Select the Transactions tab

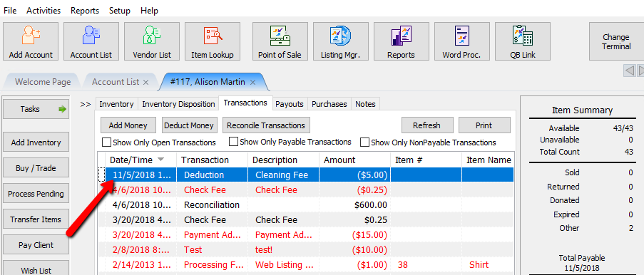click(x=245, y=103)
